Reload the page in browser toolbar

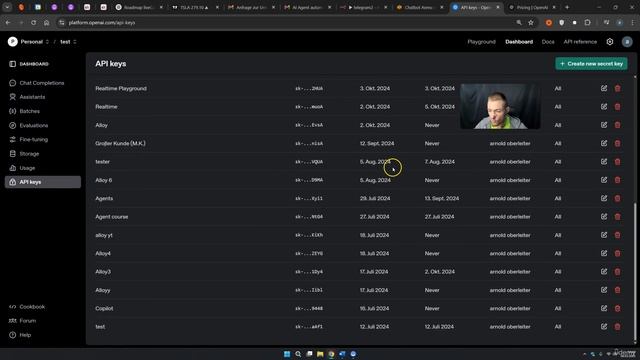click(x=33, y=22)
